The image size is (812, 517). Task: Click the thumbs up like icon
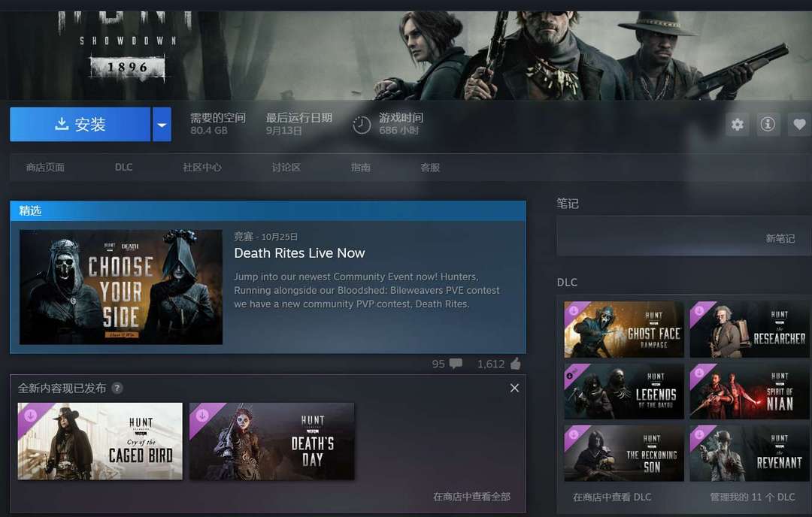tap(515, 364)
